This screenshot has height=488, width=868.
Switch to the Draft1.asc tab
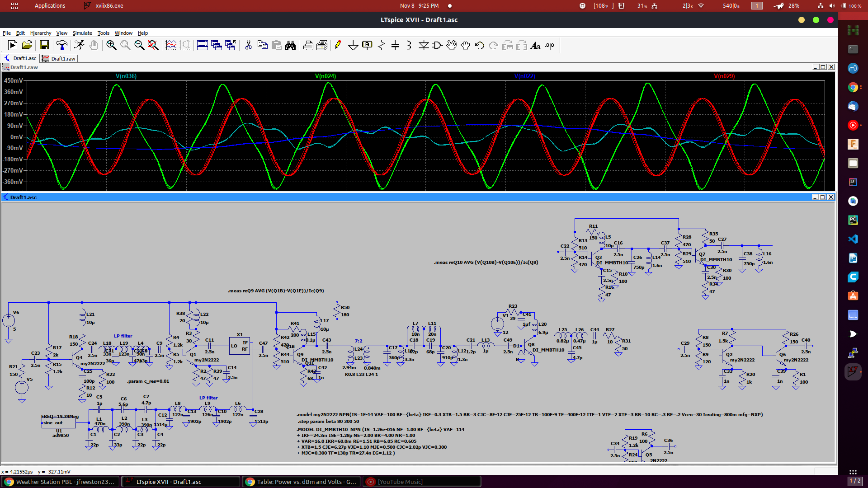pos(21,58)
